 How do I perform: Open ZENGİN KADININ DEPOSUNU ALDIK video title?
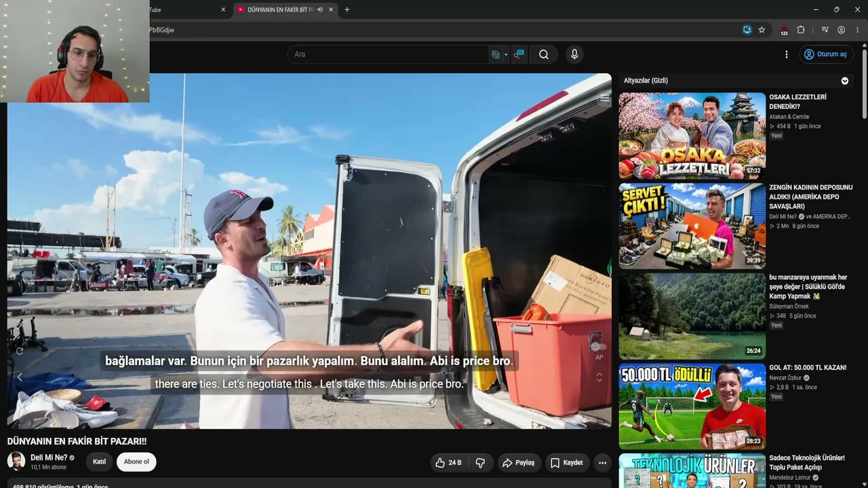(x=811, y=197)
